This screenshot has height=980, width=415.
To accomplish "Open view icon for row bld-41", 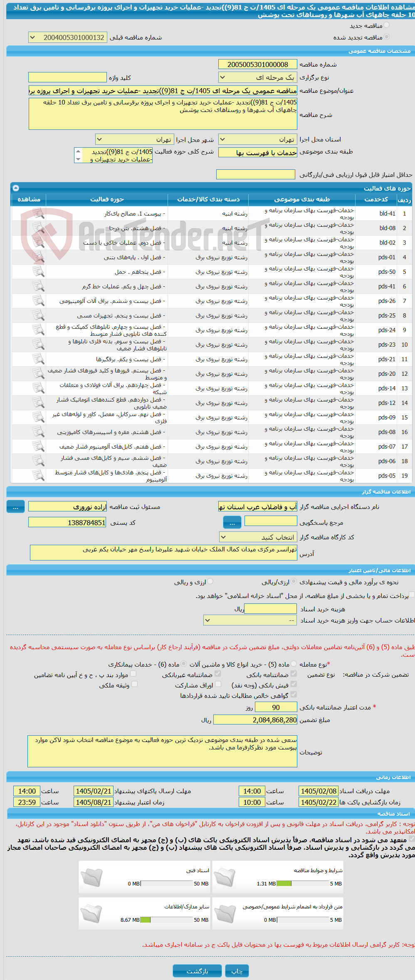I will [x=39, y=213].
